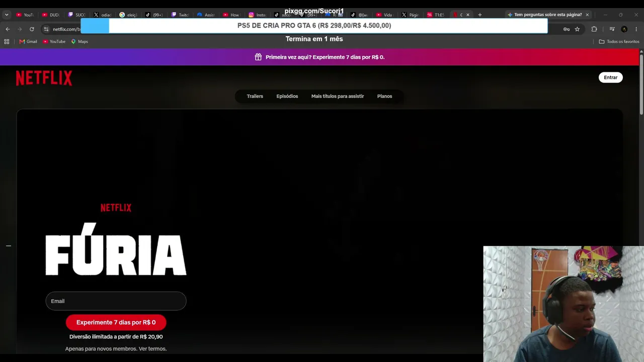Switch to the first YouTube tab
Screen dimensions: 644x362
[25, 15]
